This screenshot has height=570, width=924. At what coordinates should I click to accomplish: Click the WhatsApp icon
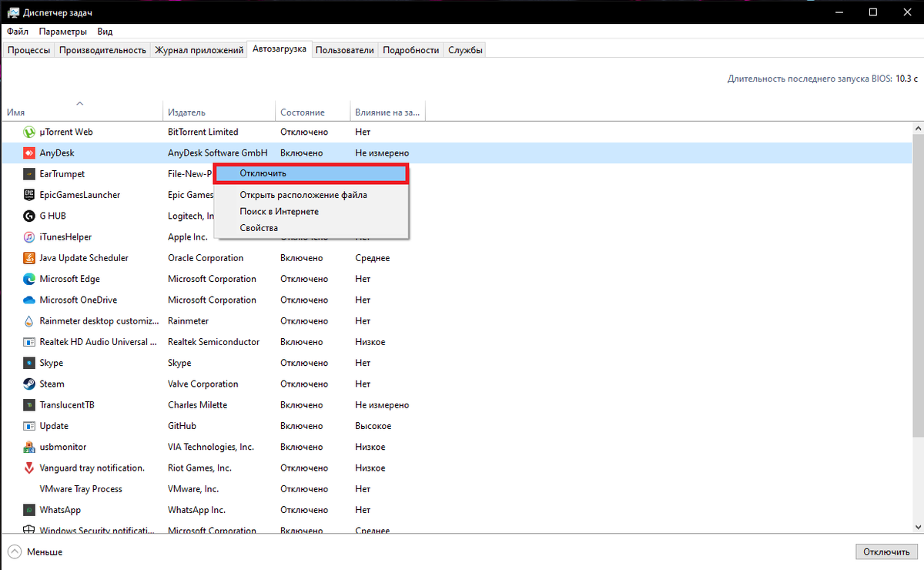[x=29, y=510]
